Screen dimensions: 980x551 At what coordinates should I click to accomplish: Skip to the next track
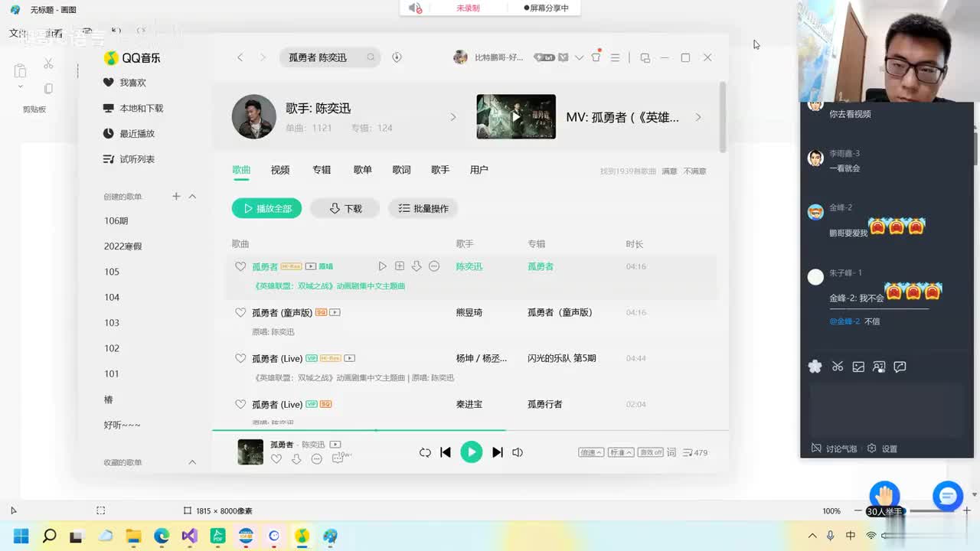coord(498,452)
